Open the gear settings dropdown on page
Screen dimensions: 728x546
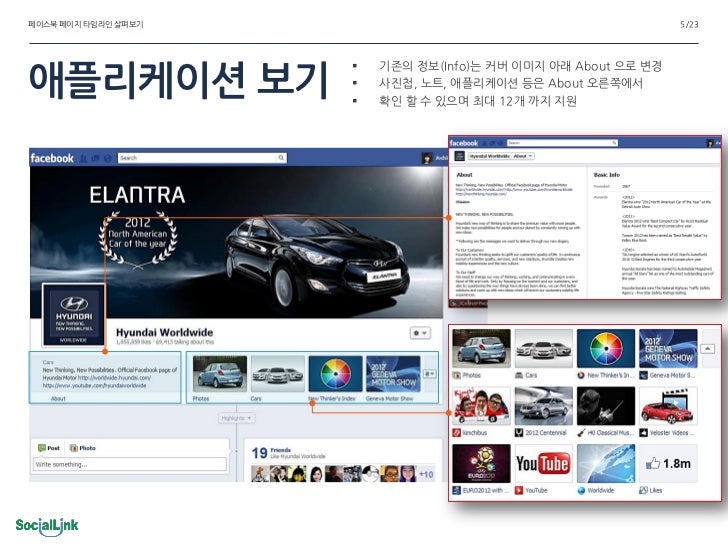(x=420, y=333)
